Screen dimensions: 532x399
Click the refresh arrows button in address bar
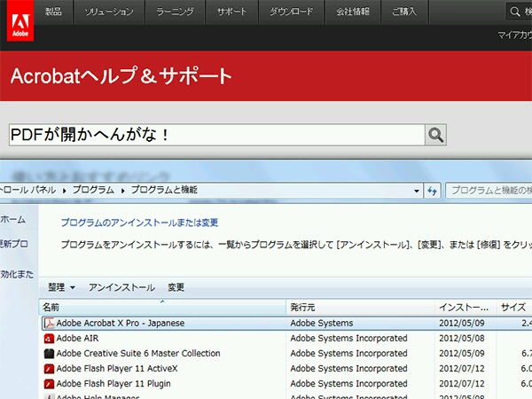[433, 191]
